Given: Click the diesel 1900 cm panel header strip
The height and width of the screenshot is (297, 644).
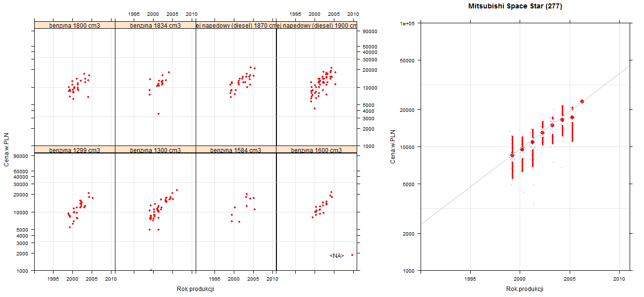Looking at the screenshot, I should (317, 25).
